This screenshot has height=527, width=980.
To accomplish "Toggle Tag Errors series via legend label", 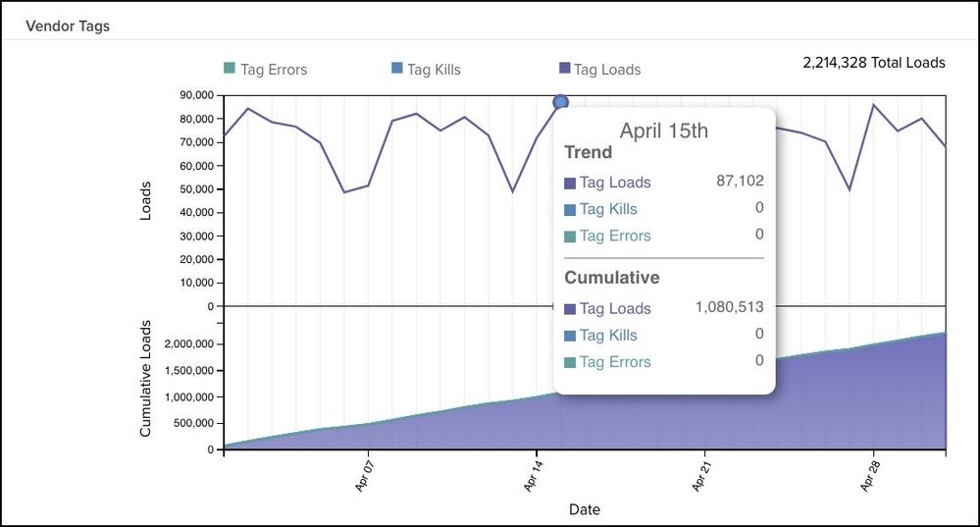I will click(274, 70).
